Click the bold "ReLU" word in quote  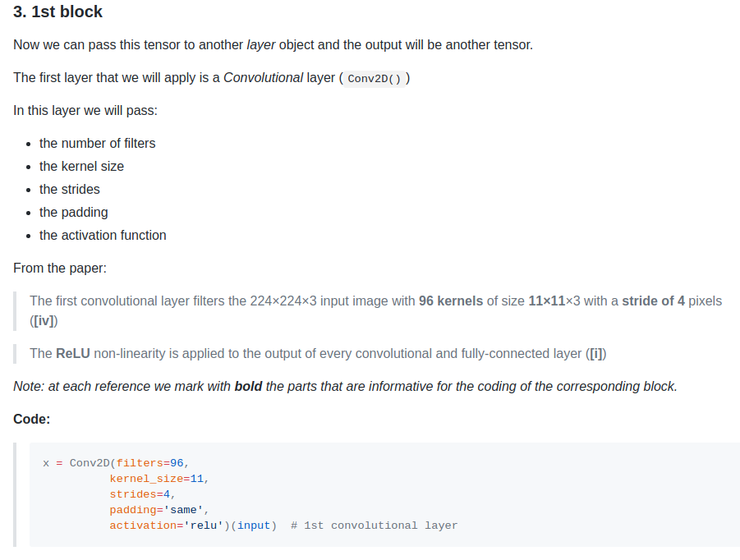click(73, 354)
